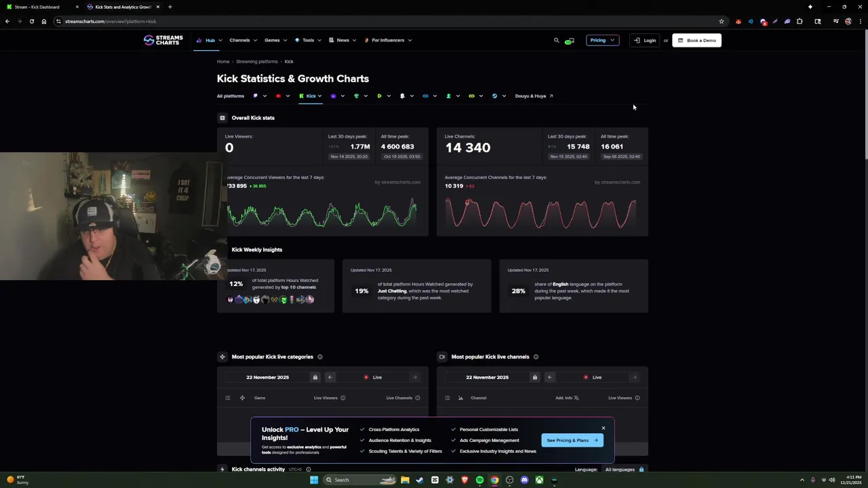Click the translate icon beside Add. Info column

point(576,398)
